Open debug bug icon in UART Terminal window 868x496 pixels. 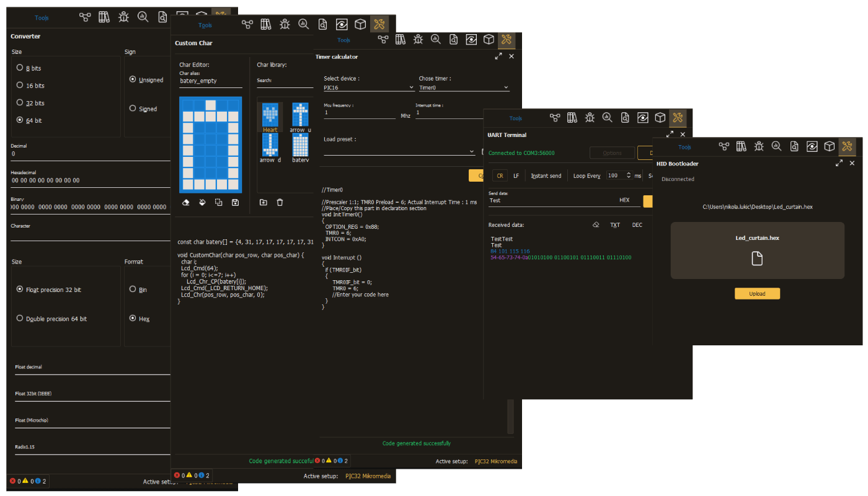click(590, 117)
